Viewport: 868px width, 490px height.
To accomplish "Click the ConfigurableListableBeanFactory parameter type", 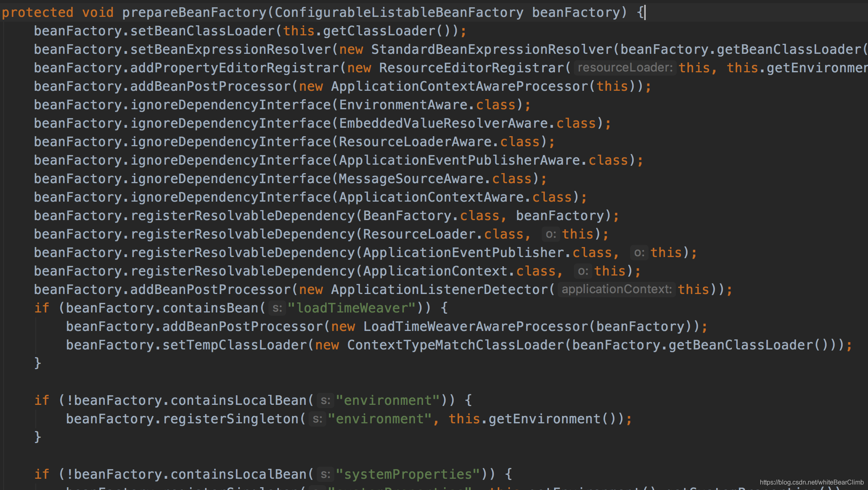I will click(x=399, y=12).
